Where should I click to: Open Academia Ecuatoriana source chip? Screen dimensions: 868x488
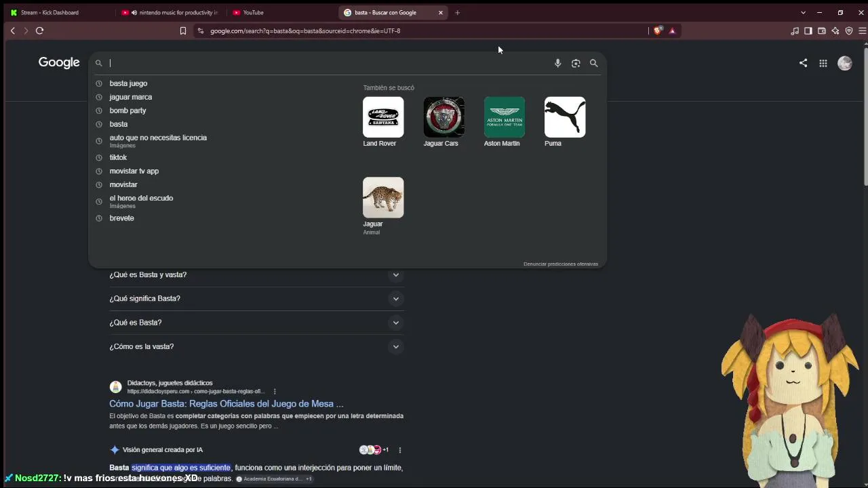[x=274, y=479]
